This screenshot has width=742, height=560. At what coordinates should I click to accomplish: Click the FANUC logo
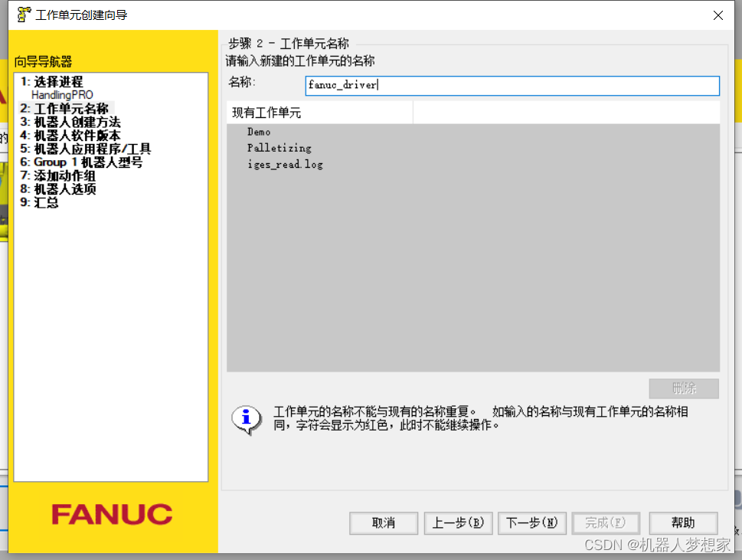pos(112,515)
